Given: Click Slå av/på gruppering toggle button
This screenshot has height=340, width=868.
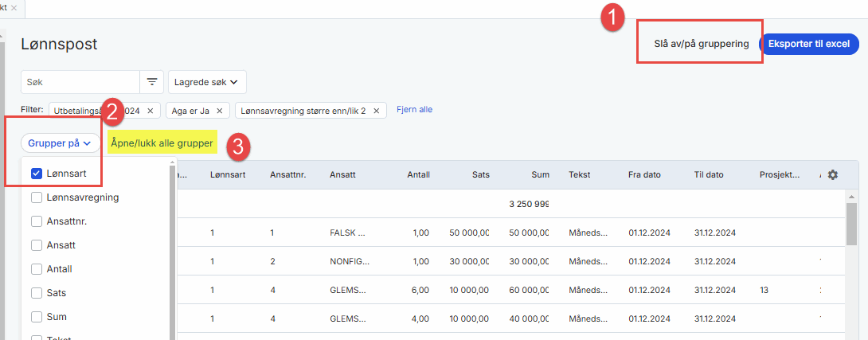Looking at the screenshot, I should [696, 44].
